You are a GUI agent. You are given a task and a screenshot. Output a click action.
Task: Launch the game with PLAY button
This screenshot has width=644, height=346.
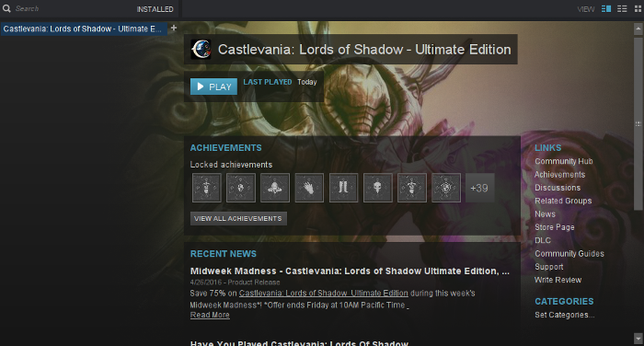pos(213,86)
